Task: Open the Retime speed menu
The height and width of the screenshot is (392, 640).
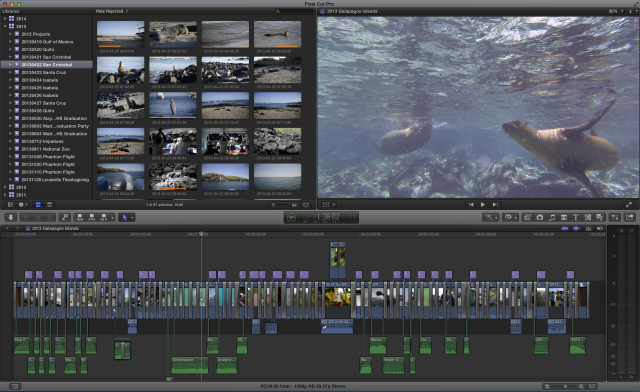Action: (x=511, y=217)
